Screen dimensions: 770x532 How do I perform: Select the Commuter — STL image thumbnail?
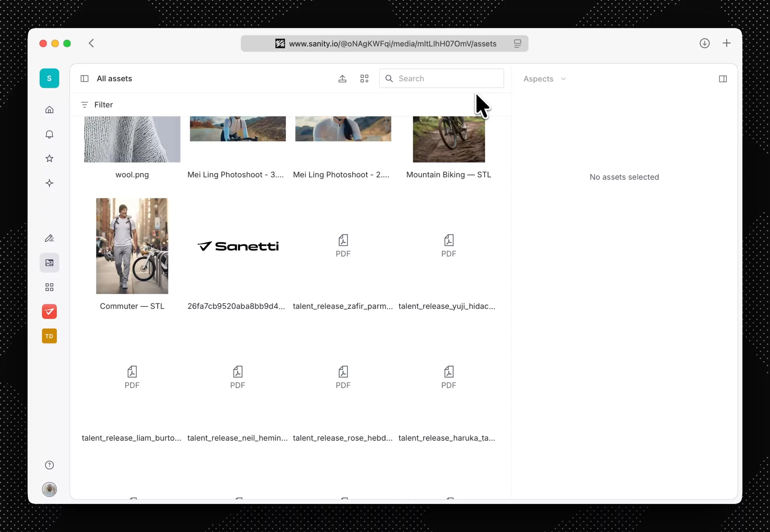(132, 246)
